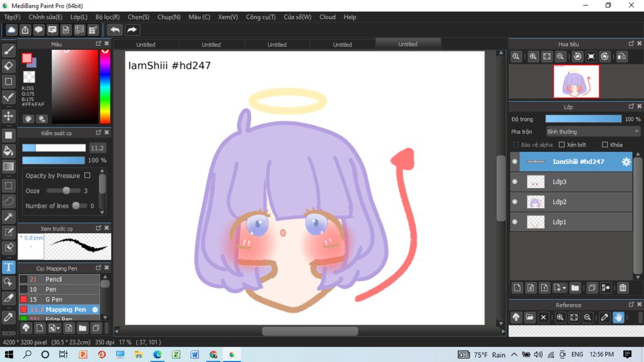Open the Cửa sổ(W) menu
Screen dimensions: 644x362
pyautogui.click(x=297, y=17)
